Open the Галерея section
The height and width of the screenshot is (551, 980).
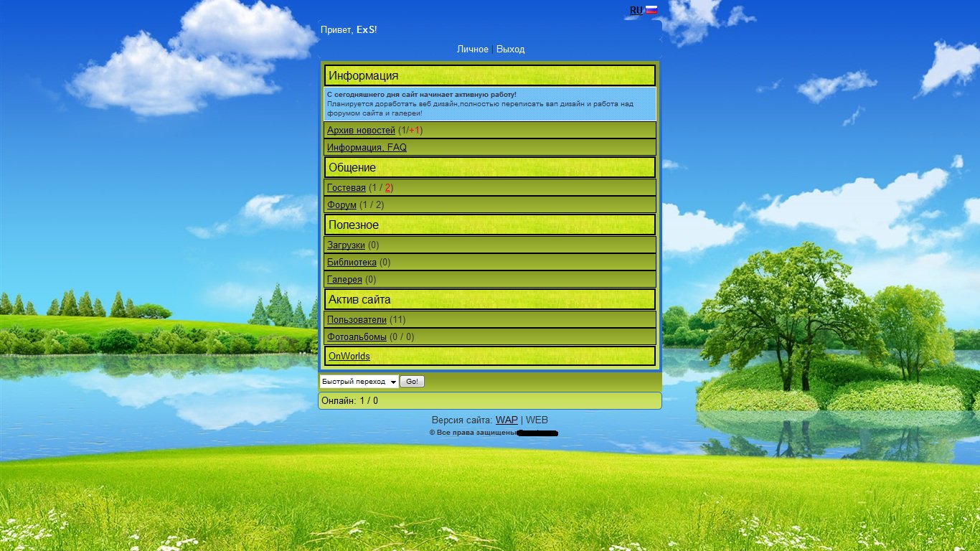pyautogui.click(x=344, y=280)
